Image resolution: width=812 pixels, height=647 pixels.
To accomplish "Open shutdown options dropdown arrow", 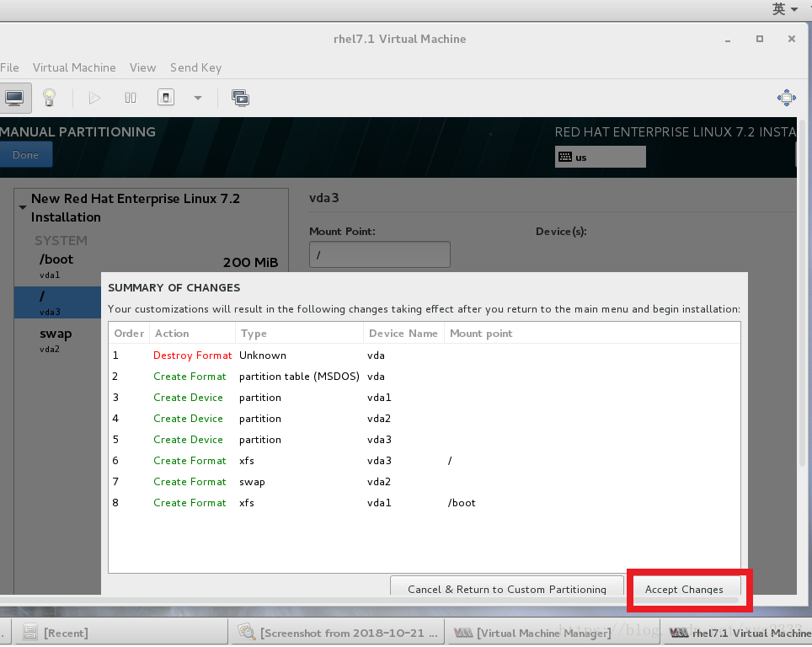I will 198,98.
